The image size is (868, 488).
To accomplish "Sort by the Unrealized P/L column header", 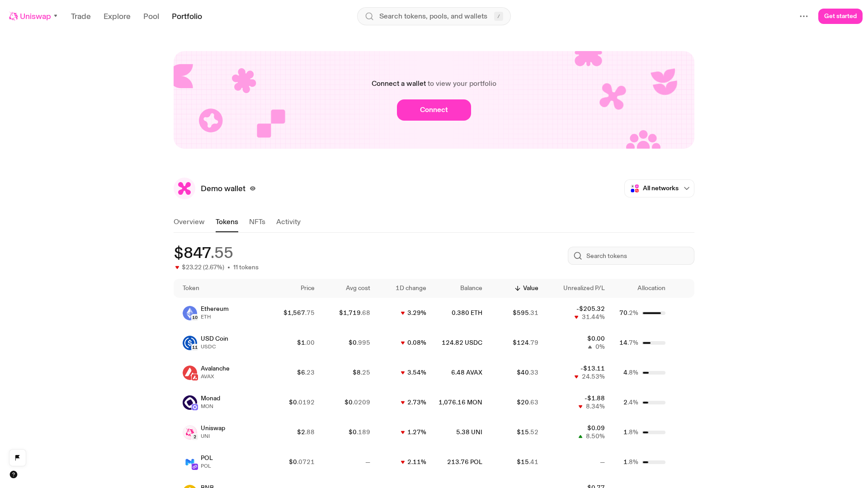I will [584, 288].
